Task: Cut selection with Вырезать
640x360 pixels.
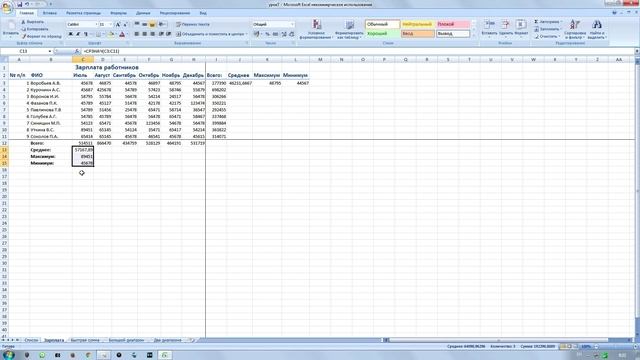Action: tap(32, 22)
